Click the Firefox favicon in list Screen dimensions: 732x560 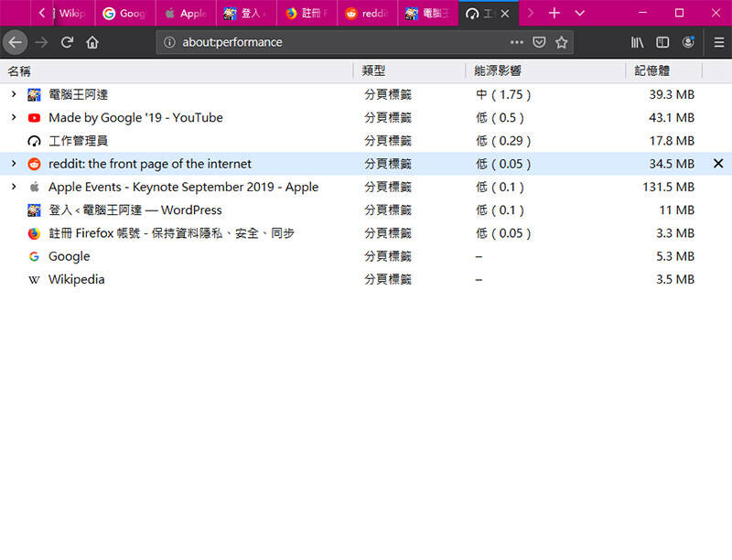pos(34,233)
